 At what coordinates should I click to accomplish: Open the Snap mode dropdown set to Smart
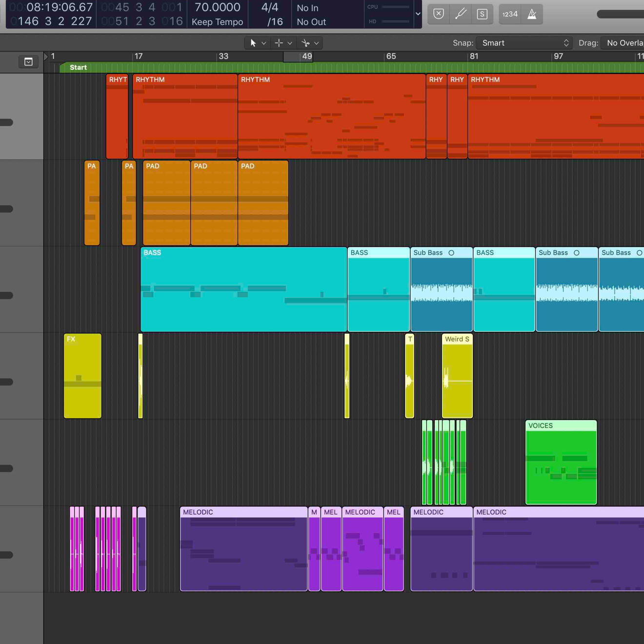point(524,43)
